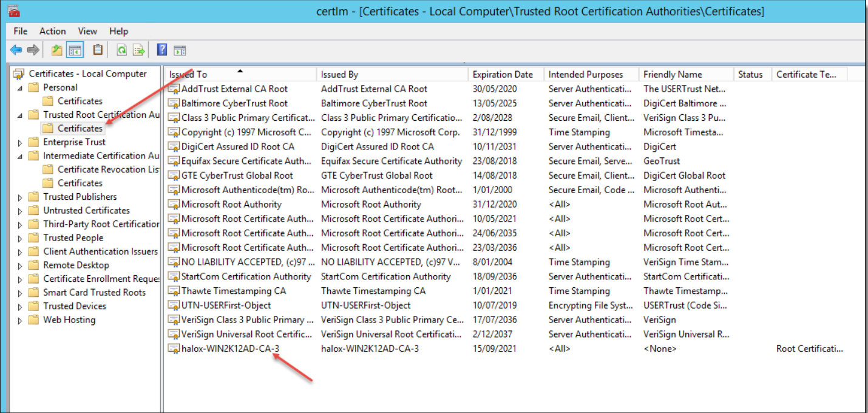Expand the Enterprise Trust node
This screenshot has height=413, width=868.
(20, 143)
